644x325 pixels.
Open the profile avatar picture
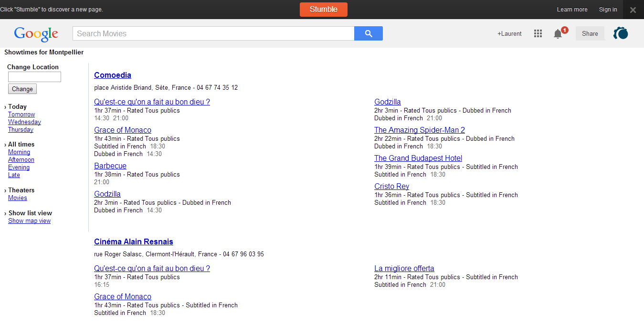[621, 33]
